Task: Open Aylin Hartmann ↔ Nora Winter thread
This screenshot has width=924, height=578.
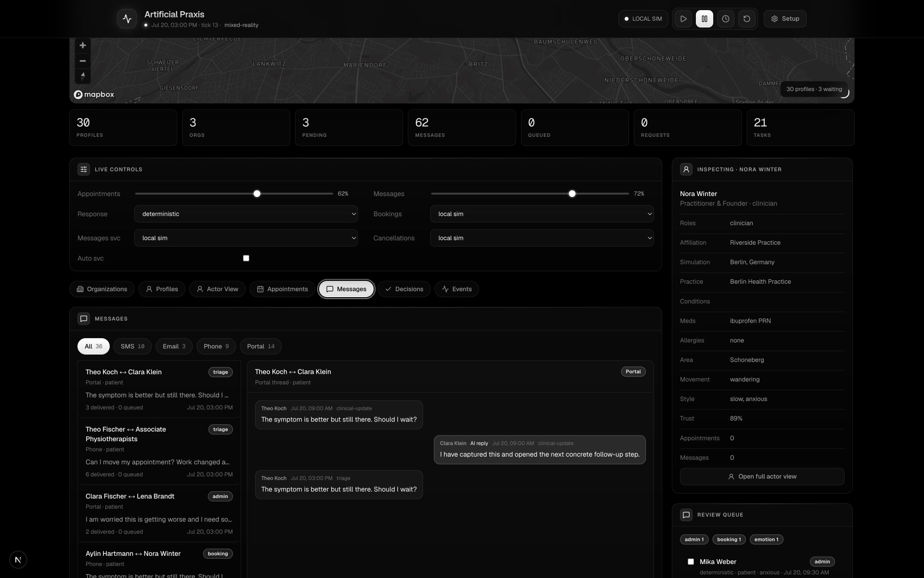Action: click(x=159, y=561)
